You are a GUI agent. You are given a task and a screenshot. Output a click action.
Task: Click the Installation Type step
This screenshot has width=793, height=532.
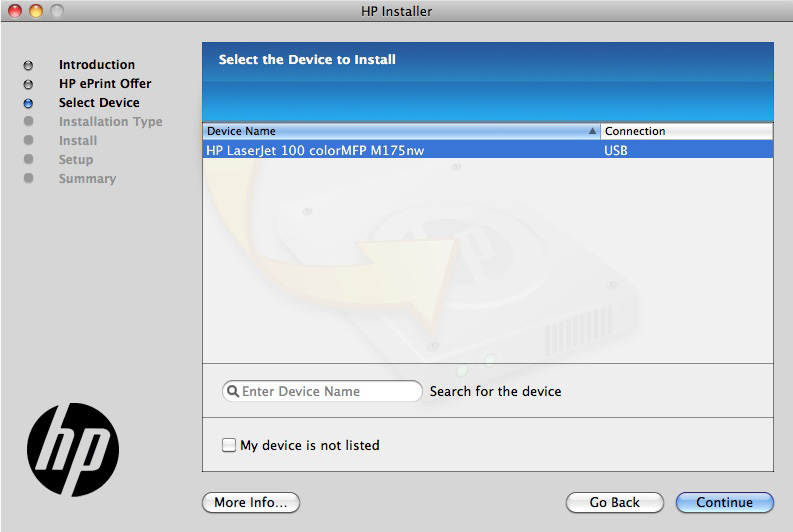tap(110, 122)
